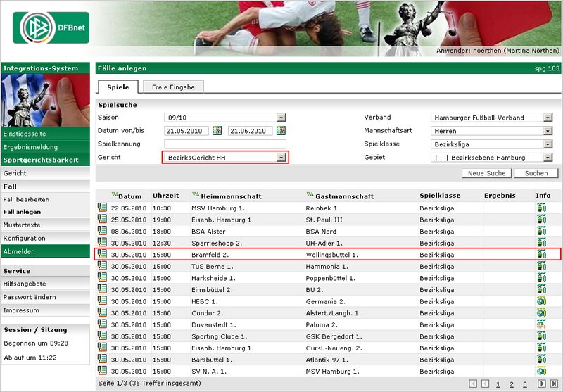Open the calendar picker for the end date
Screen dimensions: 563x392
281,131
